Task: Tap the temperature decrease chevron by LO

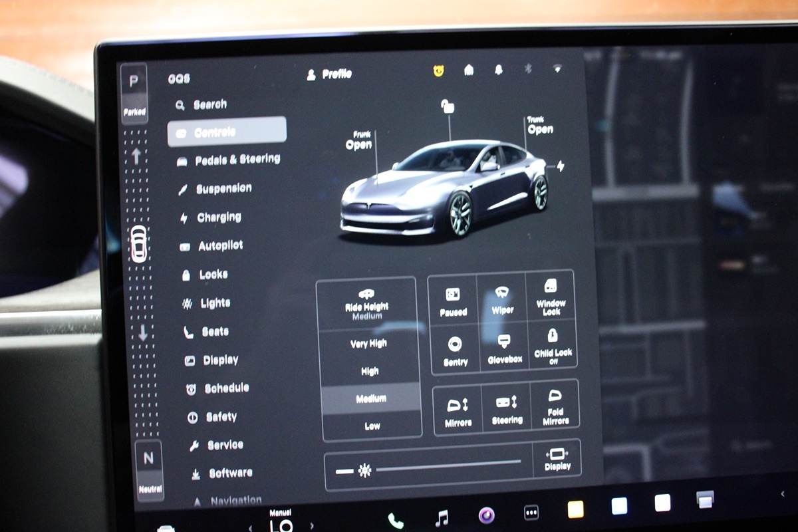Action: [250, 528]
